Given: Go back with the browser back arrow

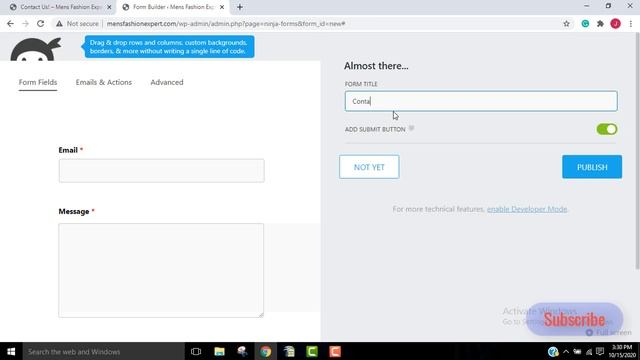Looking at the screenshot, I should coord(10,24).
